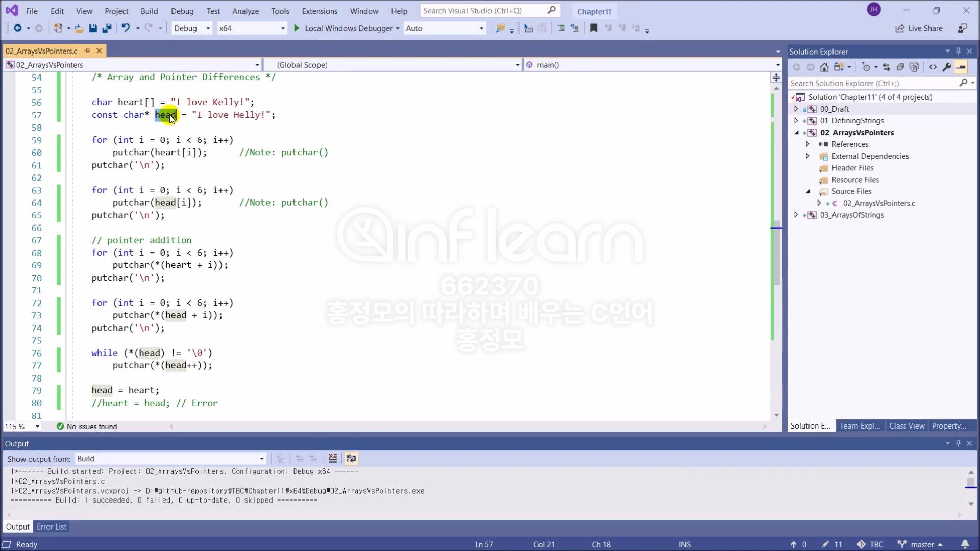
Task: Toggle Preview Selected Items in Solution Explorer
Action: 961,67
